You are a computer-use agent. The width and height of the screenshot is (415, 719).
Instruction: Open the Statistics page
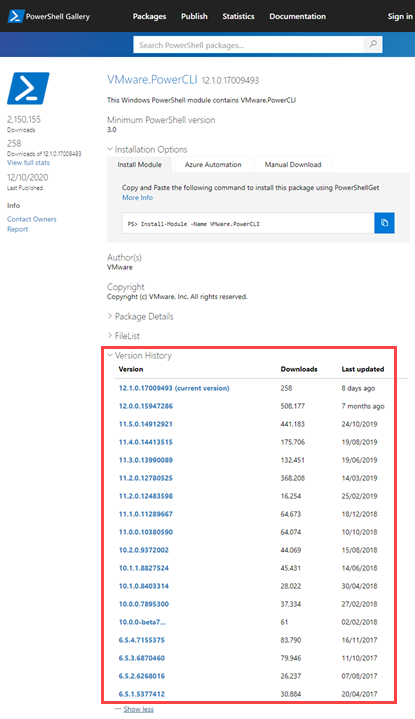(238, 16)
